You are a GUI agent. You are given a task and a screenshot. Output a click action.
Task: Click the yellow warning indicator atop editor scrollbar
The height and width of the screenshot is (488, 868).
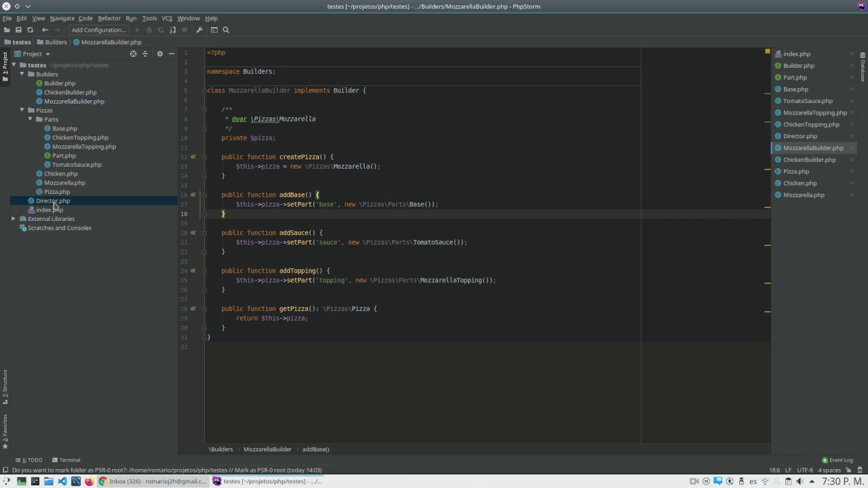(x=767, y=52)
